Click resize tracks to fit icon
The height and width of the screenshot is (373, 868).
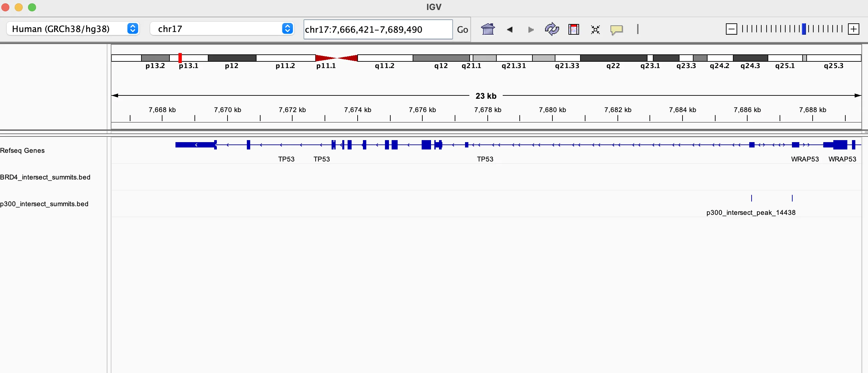coord(595,30)
